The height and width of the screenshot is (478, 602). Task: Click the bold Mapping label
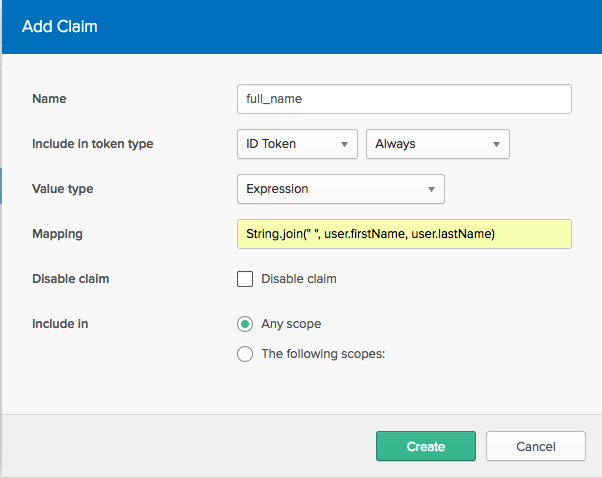pyautogui.click(x=57, y=234)
